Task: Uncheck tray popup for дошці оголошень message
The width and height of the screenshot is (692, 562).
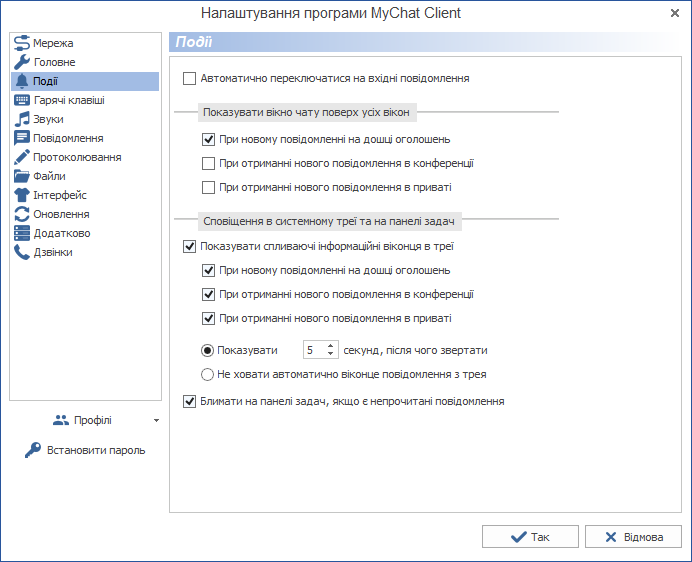Action: tap(208, 270)
